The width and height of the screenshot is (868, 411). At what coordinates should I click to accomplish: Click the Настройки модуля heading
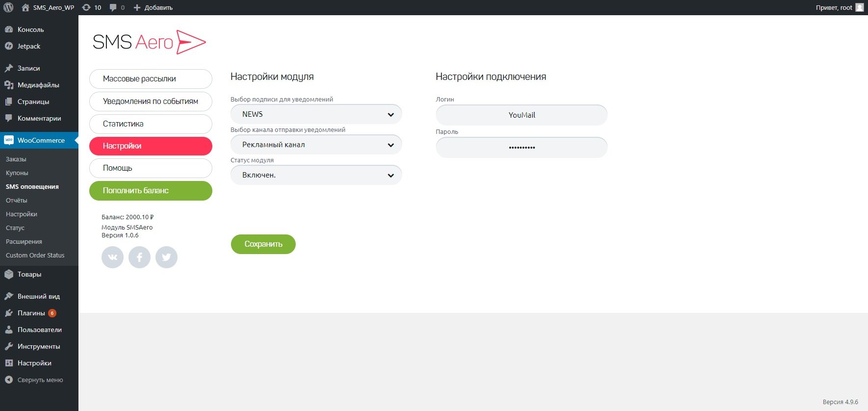[272, 77]
